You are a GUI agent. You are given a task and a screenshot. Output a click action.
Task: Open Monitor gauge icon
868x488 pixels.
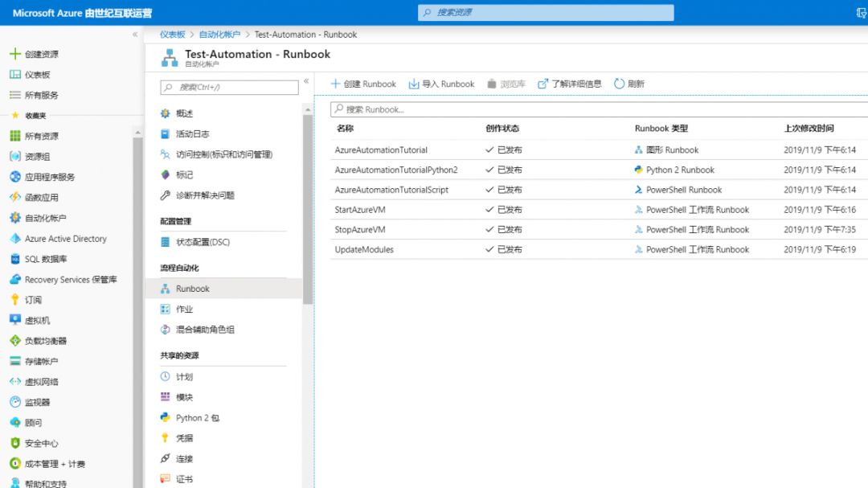(x=15, y=402)
